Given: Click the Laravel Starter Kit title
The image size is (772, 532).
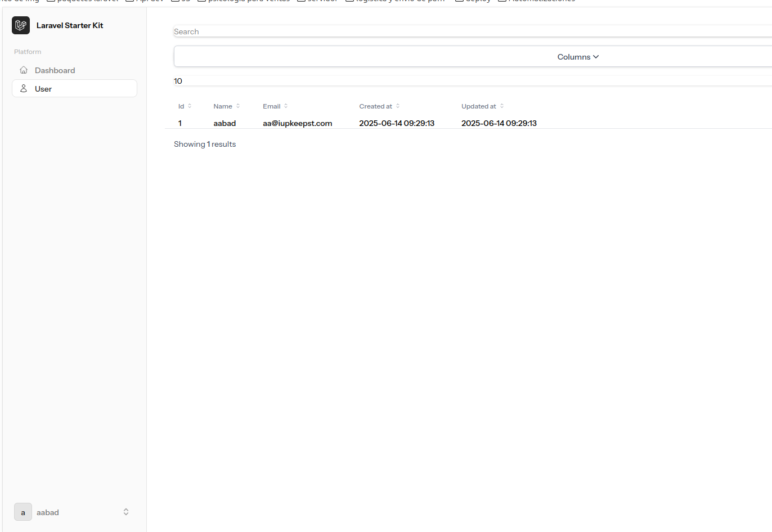Looking at the screenshot, I should (x=70, y=25).
